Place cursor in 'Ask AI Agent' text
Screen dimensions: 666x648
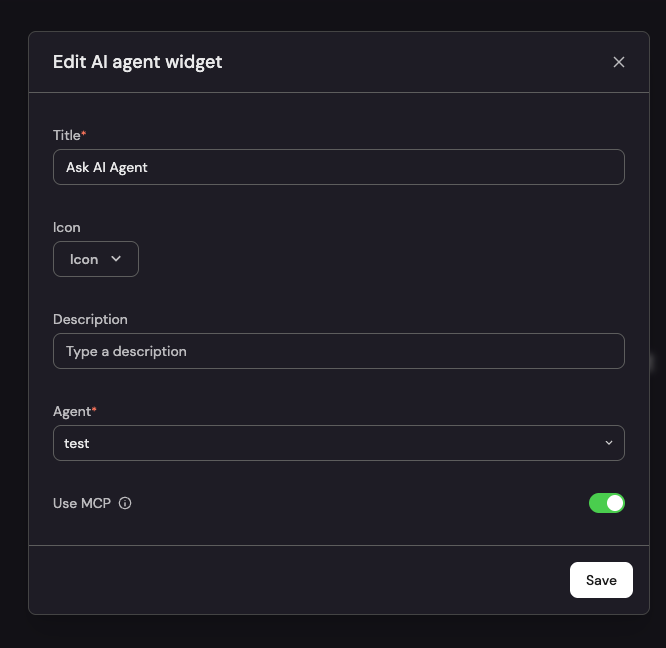(107, 167)
